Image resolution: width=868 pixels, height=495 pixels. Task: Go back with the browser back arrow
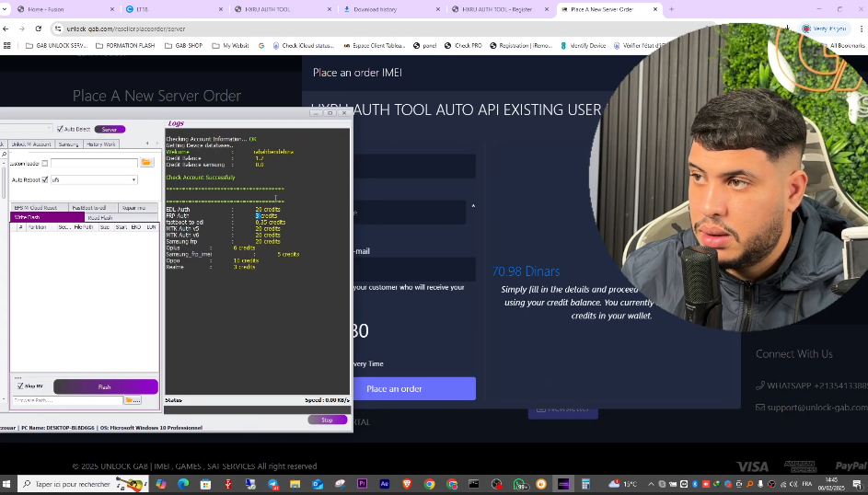[x=6, y=29]
